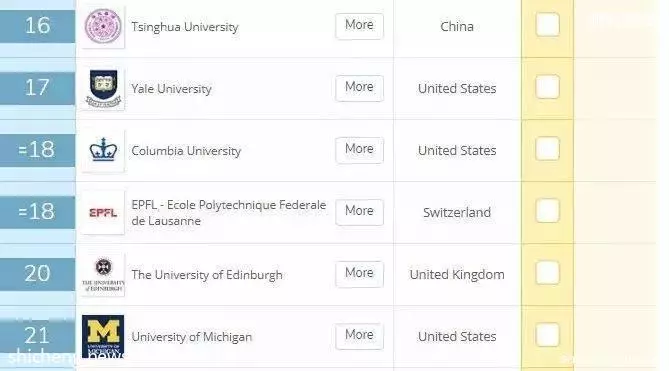This screenshot has width=669, height=371.
Task: Tick the checkbox in the Columbia University row
Action: [x=547, y=149]
